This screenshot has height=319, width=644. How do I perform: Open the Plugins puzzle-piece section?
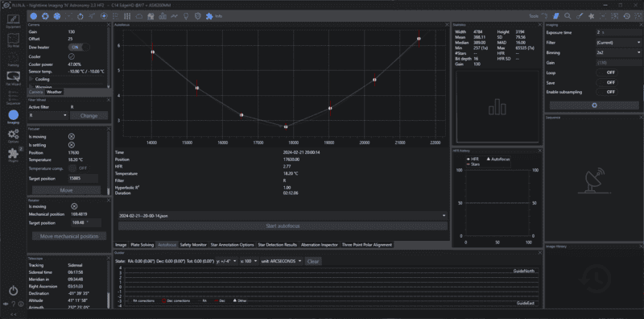[x=13, y=155]
